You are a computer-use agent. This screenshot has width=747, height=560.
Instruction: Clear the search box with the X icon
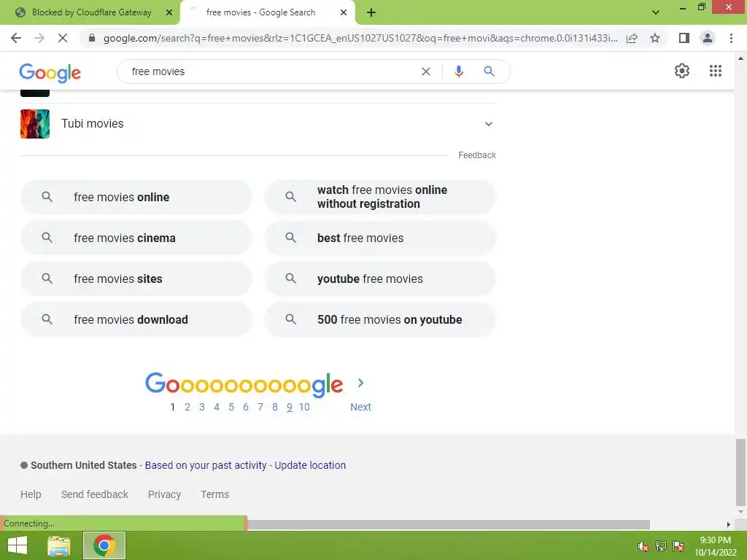[426, 71]
